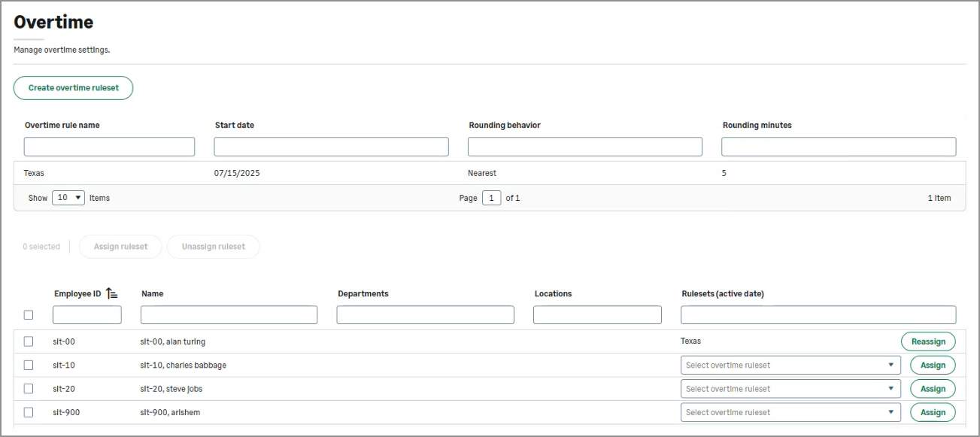Click the Start date filter input
This screenshot has width=980, height=437.
coord(331,147)
